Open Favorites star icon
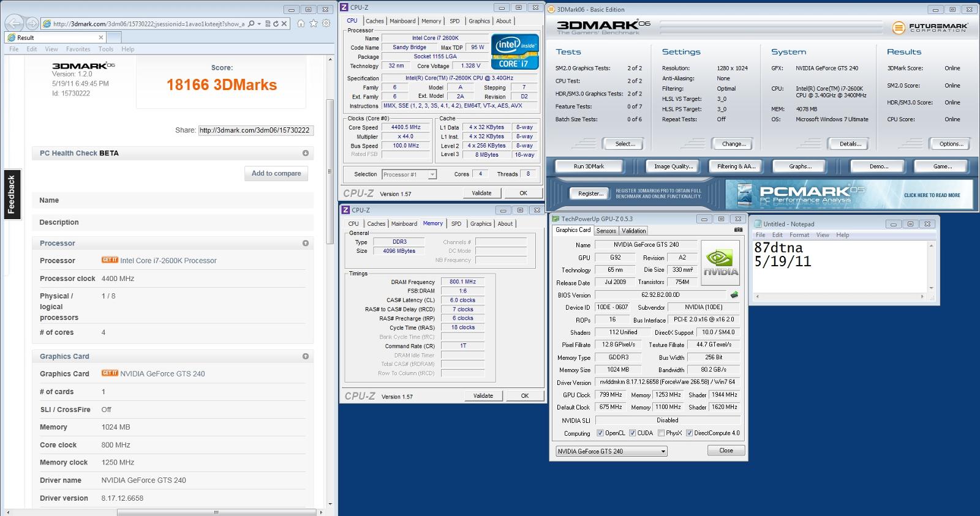Image resolution: width=980 pixels, height=516 pixels. 314,23
